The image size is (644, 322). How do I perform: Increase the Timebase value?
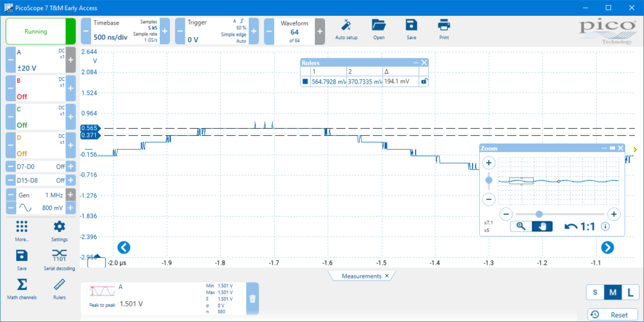click(x=165, y=31)
